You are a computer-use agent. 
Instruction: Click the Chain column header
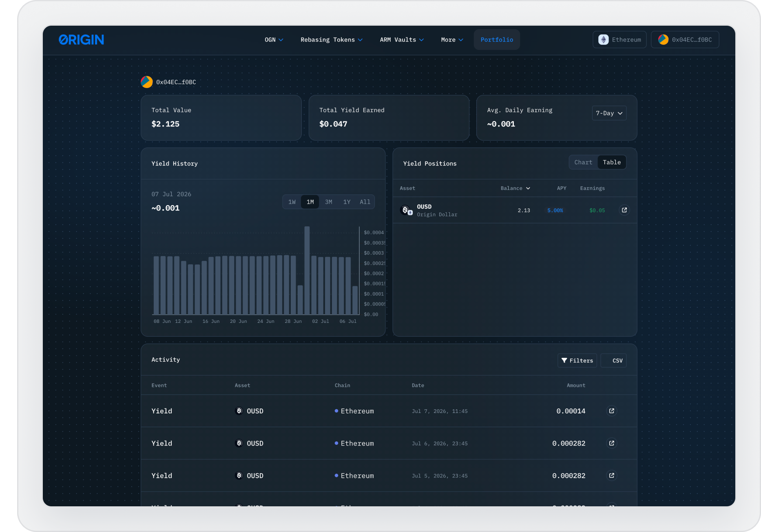click(x=343, y=385)
